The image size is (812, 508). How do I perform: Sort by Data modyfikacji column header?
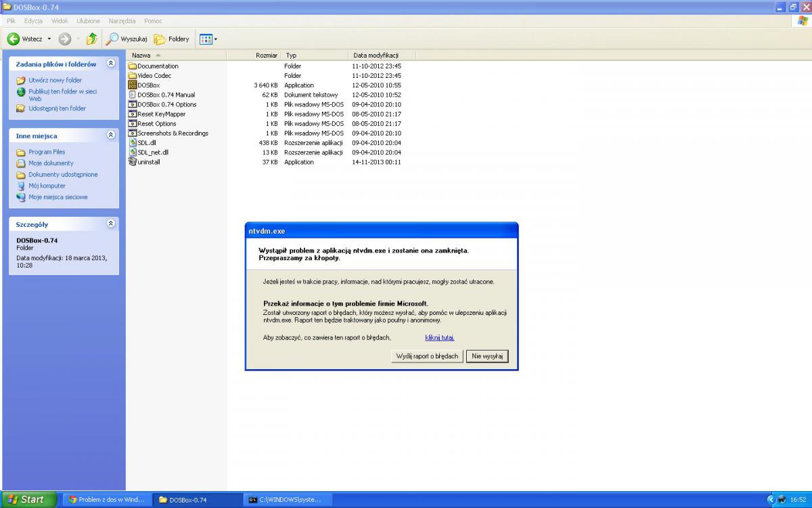click(x=382, y=55)
